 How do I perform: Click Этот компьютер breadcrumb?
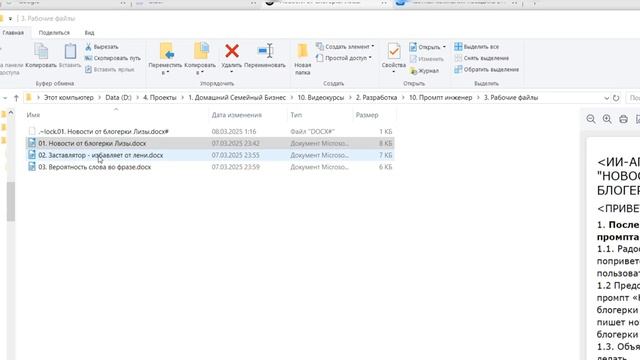tap(69, 98)
